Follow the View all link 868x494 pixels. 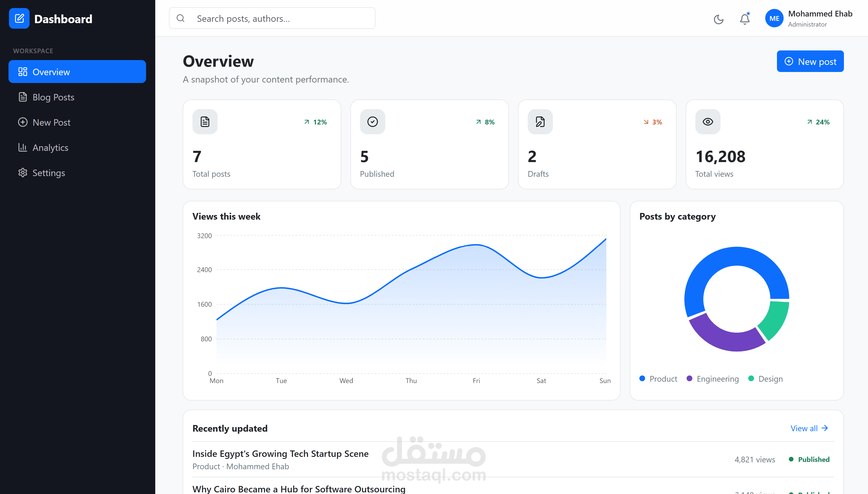[x=809, y=428]
